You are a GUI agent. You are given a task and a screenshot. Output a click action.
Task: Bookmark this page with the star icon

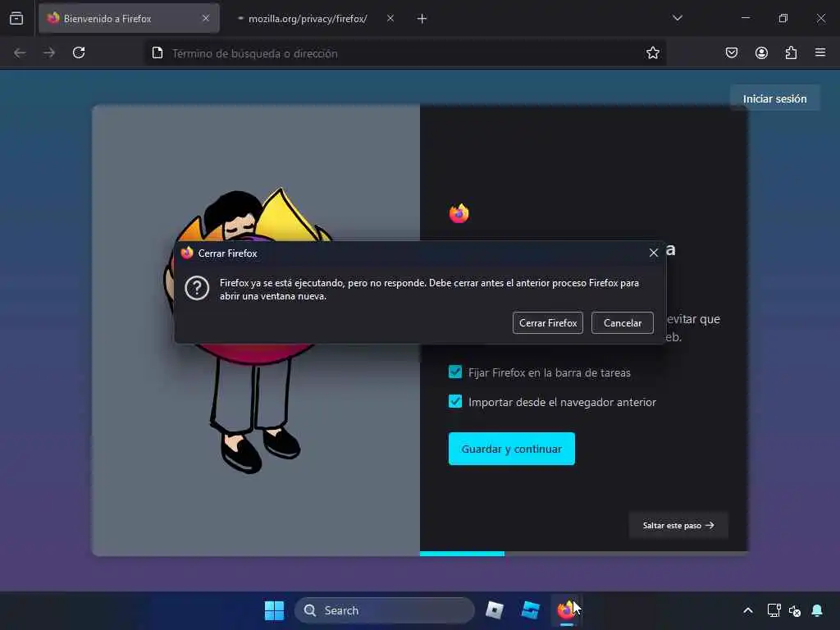(x=652, y=52)
